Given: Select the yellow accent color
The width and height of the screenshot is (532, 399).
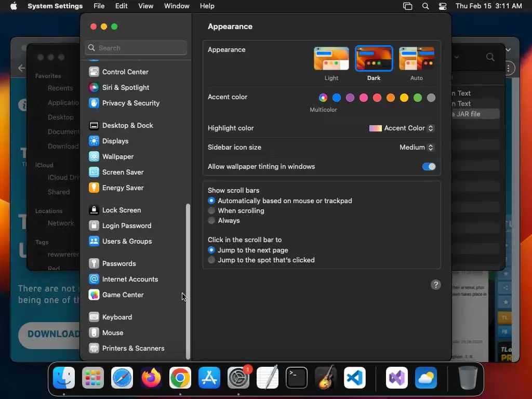Looking at the screenshot, I should pyautogui.click(x=404, y=98).
